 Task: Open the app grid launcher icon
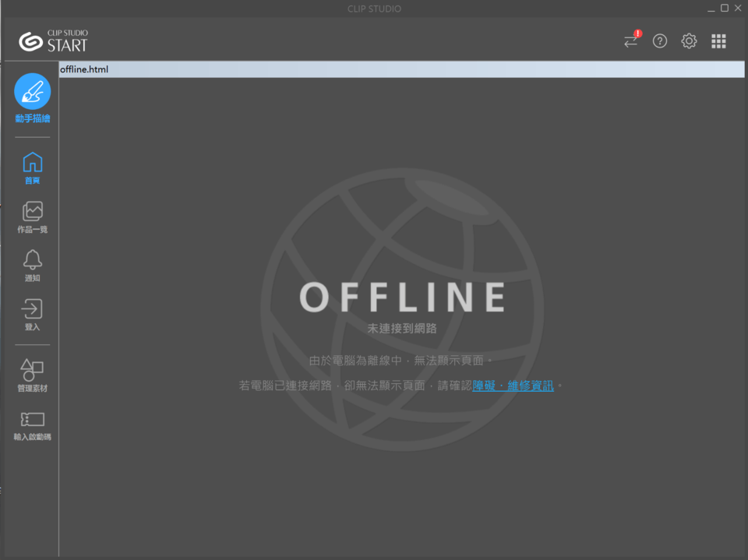[x=718, y=41]
